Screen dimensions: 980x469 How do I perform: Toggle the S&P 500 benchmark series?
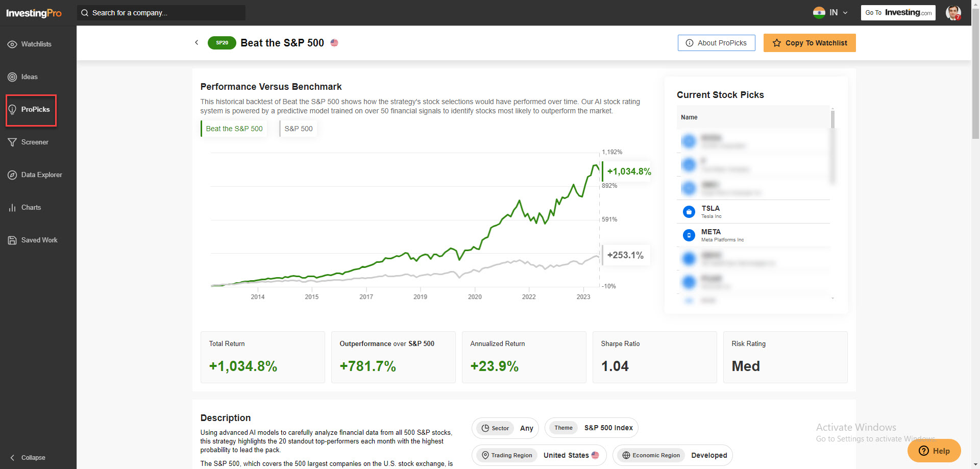(299, 129)
